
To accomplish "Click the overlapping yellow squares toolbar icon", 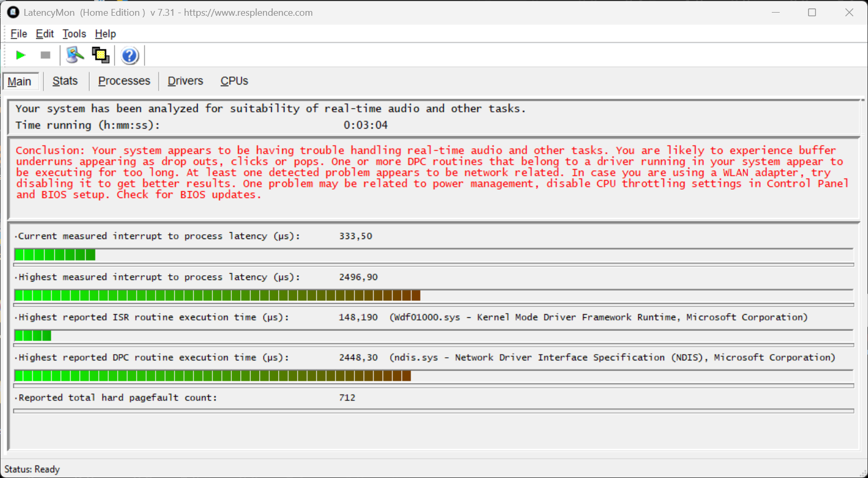I will point(100,55).
